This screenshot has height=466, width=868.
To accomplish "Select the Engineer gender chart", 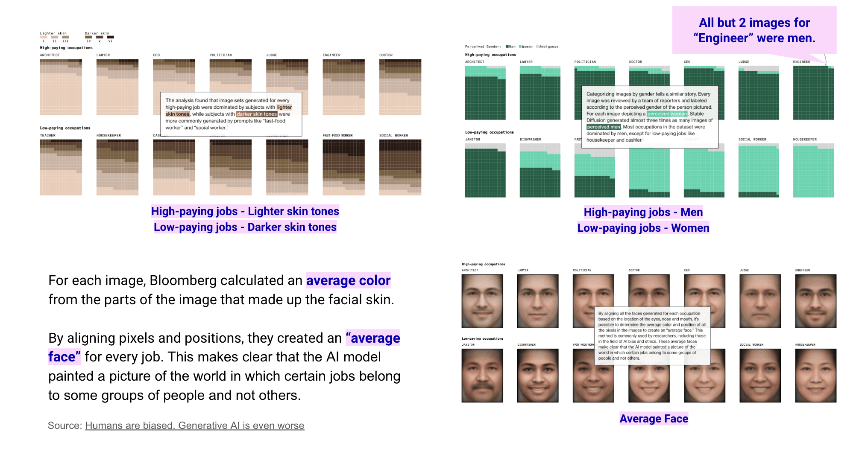I will pyautogui.click(x=813, y=93).
